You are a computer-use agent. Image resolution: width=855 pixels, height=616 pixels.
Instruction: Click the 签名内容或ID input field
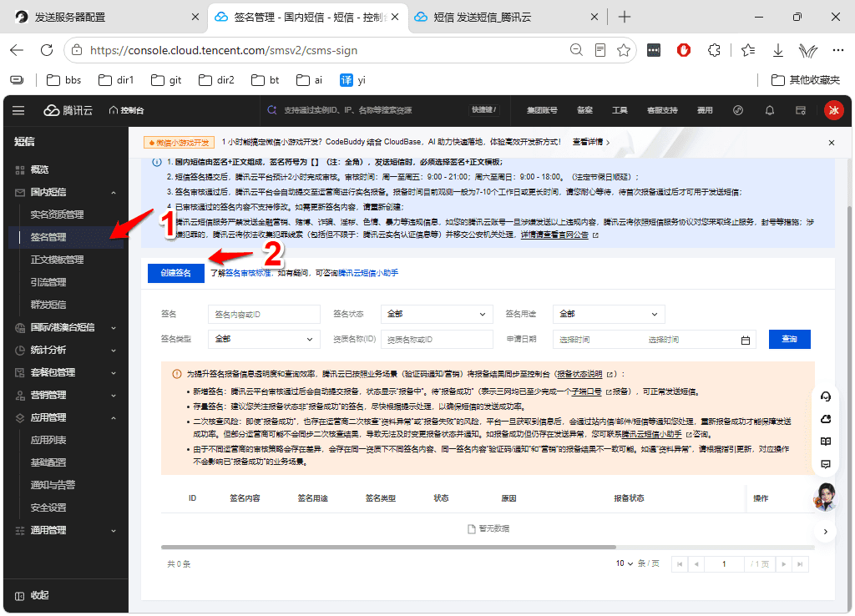click(264, 315)
